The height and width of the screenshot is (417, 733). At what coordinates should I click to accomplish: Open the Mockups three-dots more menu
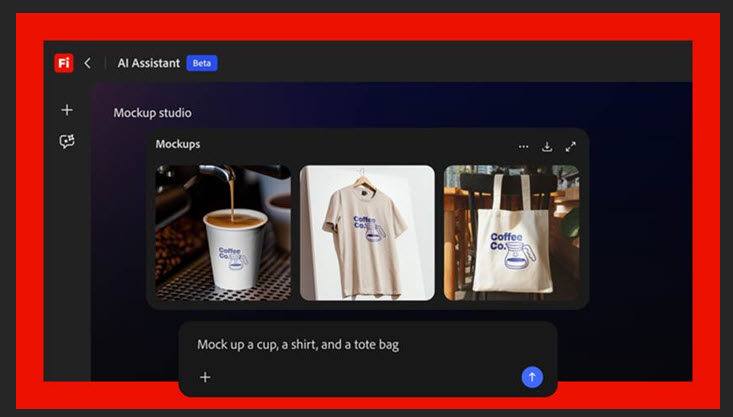coord(524,147)
